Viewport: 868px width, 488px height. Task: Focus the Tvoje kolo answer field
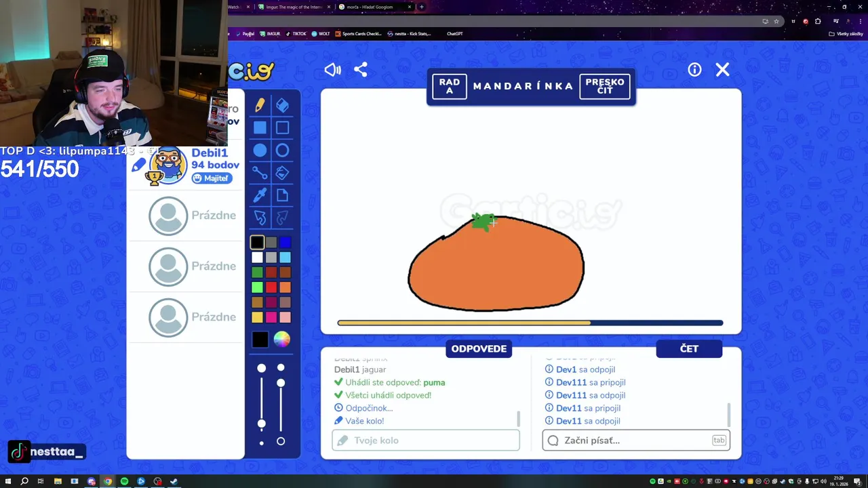click(426, 441)
